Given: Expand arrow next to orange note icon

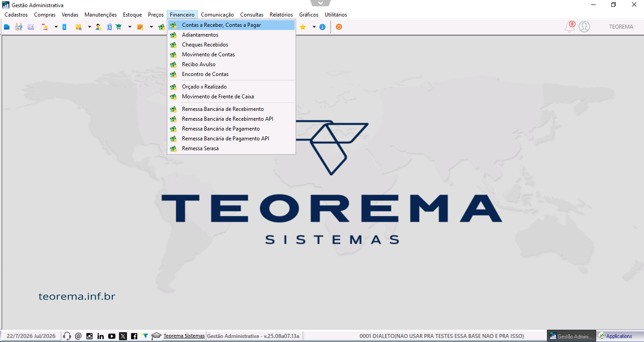Looking at the screenshot, I should click(x=151, y=27).
